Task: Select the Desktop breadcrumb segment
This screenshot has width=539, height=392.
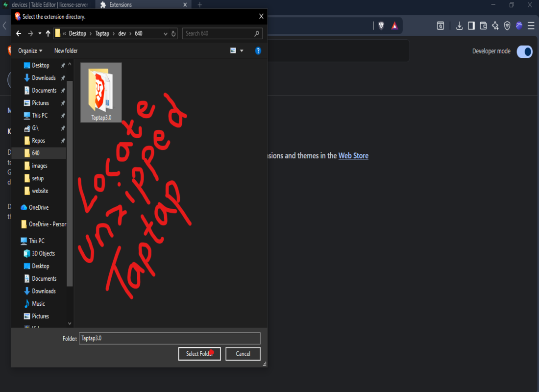Action: click(x=77, y=33)
